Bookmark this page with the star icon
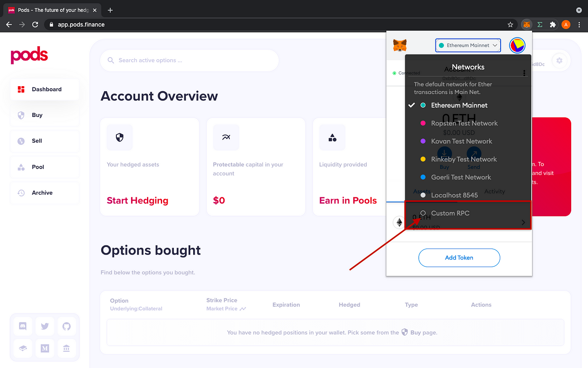588x368 pixels. click(510, 24)
